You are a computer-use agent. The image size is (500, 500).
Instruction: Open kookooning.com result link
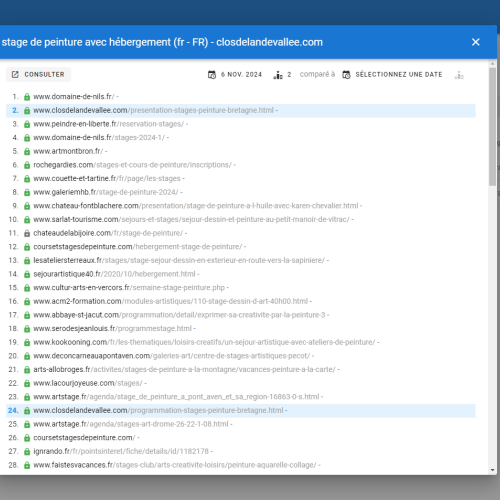point(204,342)
